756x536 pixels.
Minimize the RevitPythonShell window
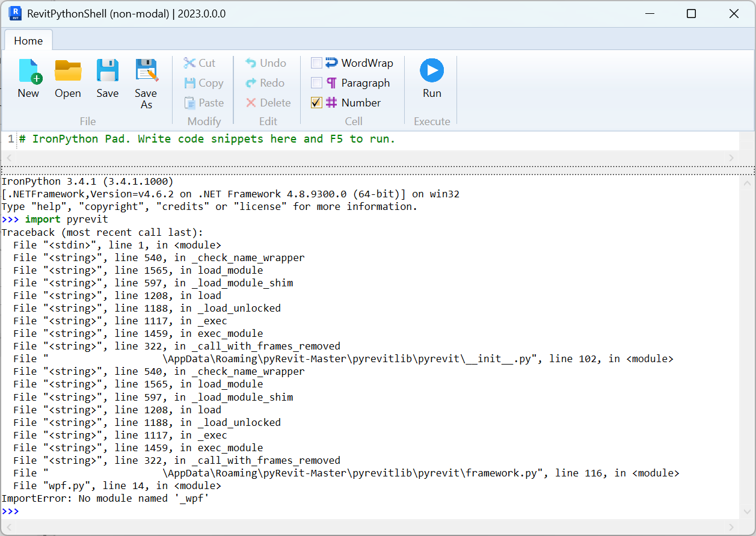(649, 13)
